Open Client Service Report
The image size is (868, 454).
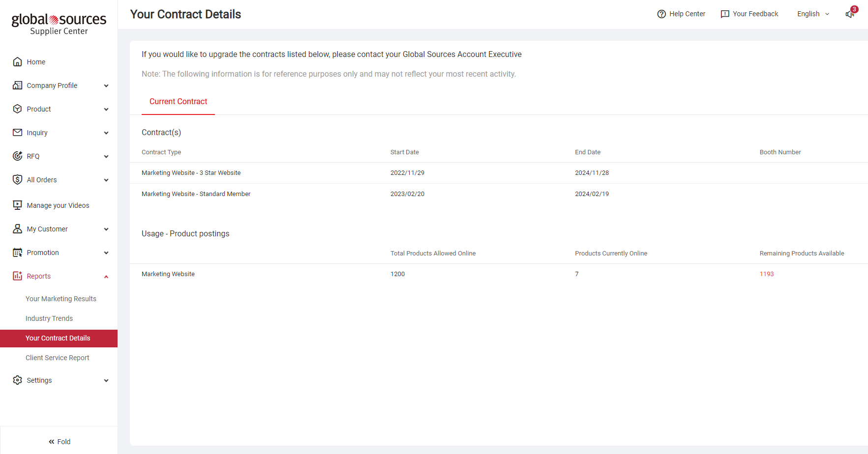click(x=58, y=358)
